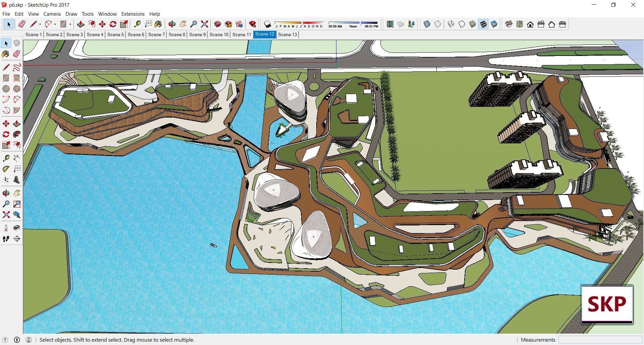Click the sign-in user status icon

click(x=29, y=340)
